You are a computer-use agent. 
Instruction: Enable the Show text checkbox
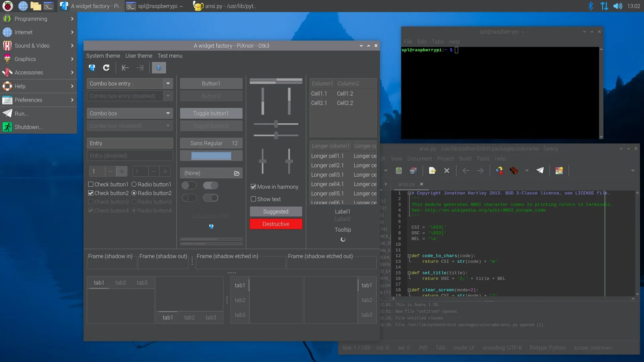tap(253, 199)
